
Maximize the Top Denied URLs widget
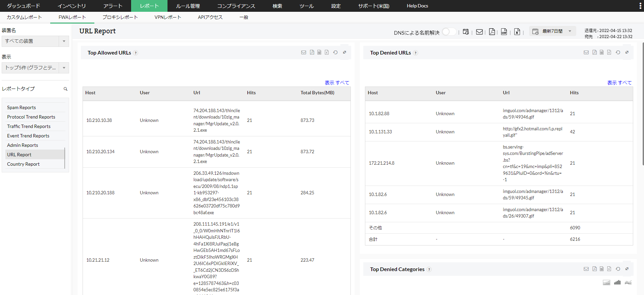627,52
